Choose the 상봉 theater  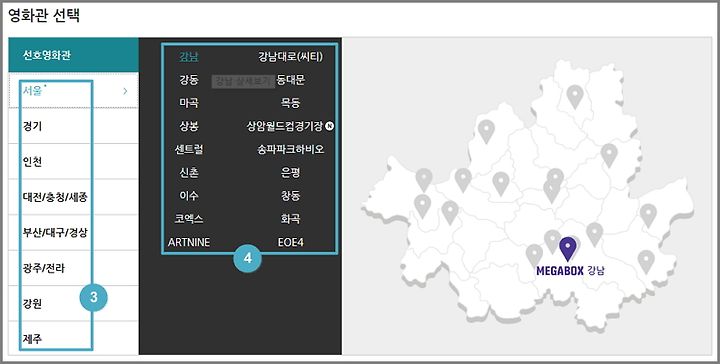click(x=189, y=126)
